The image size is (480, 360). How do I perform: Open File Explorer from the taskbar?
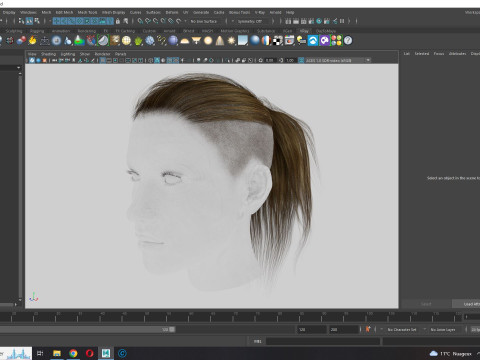(x=57, y=353)
